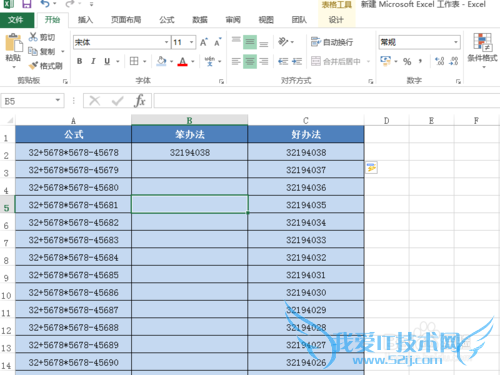Click the 自动换行 wrap text button

coord(332,42)
